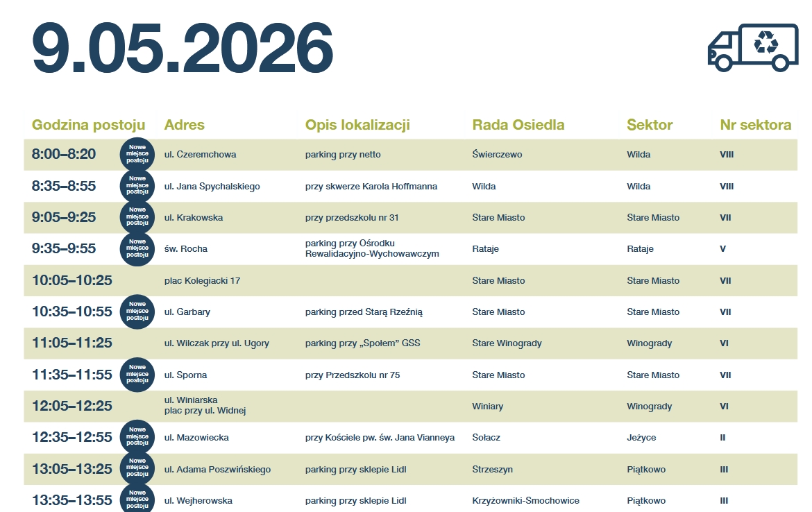812x512 pixels.
Task: Click the new-stop badge beside ul. Adama Poszwińskiego
Action: pyautogui.click(x=137, y=469)
